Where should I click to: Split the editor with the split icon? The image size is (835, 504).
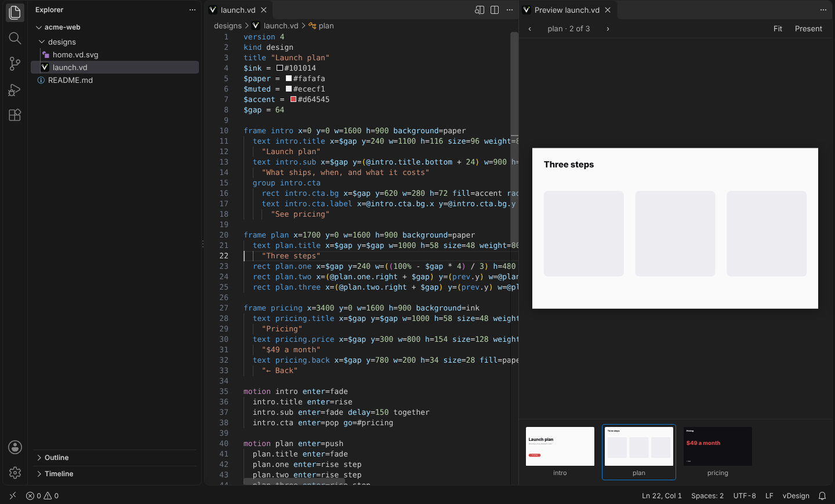pyautogui.click(x=495, y=10)
